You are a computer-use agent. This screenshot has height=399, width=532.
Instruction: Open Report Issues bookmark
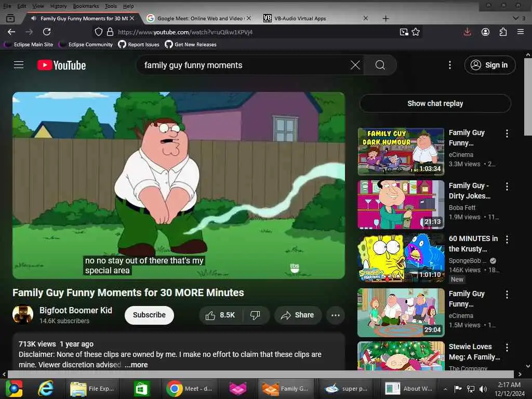139,45
